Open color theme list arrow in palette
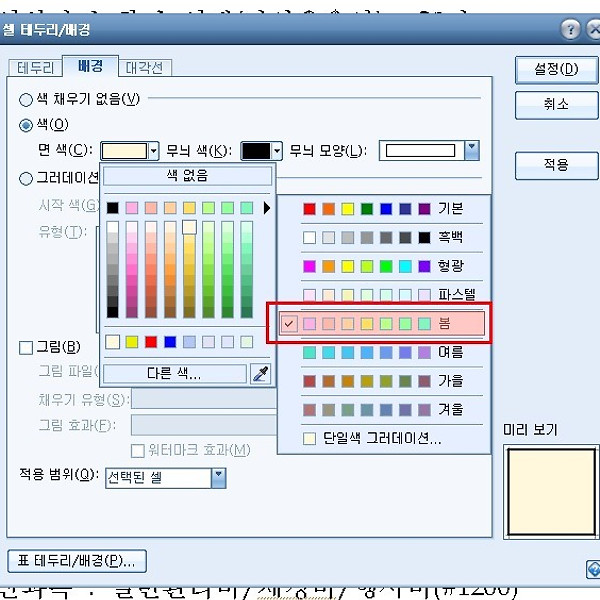600x600 pixels. [266, 208]
